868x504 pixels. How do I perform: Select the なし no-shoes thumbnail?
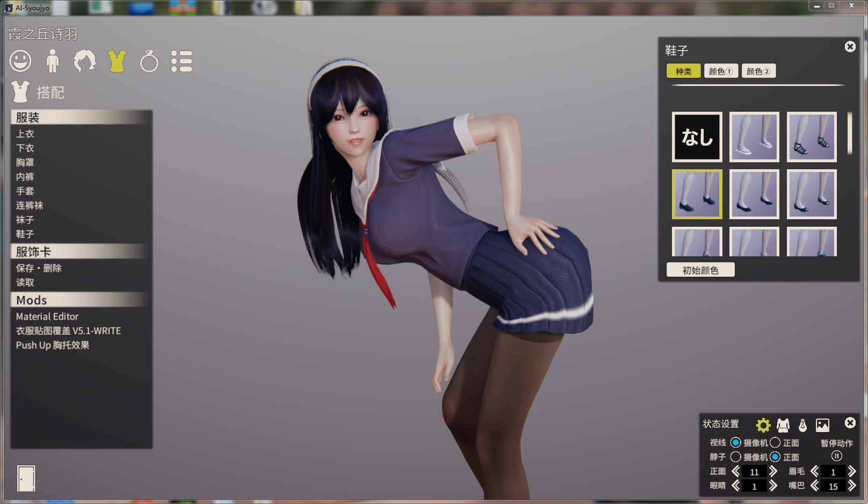(x=697, y=137)
